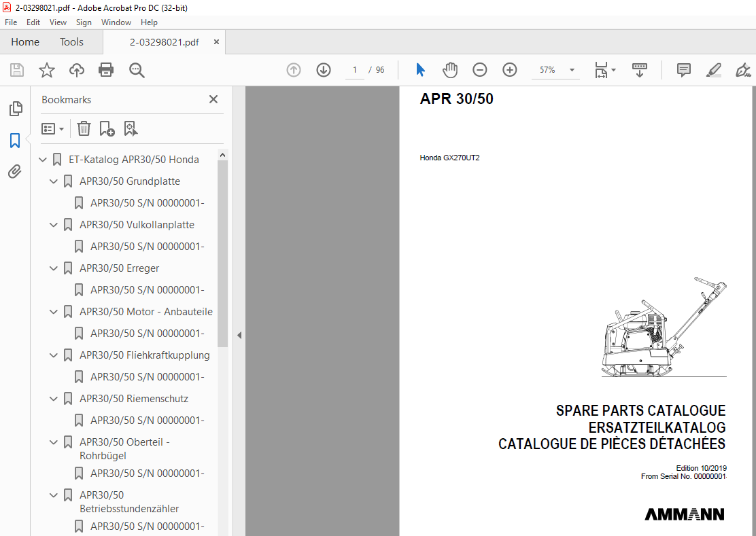Collapse APR30/50 Vulkollanplatte bookmark
This screenshot has height=536, width=756.
point(54,225)
